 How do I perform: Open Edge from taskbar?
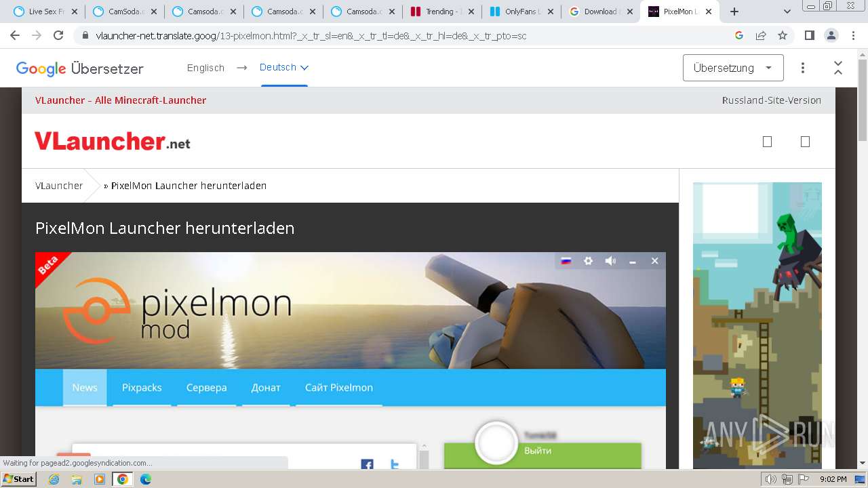point(146,479)
